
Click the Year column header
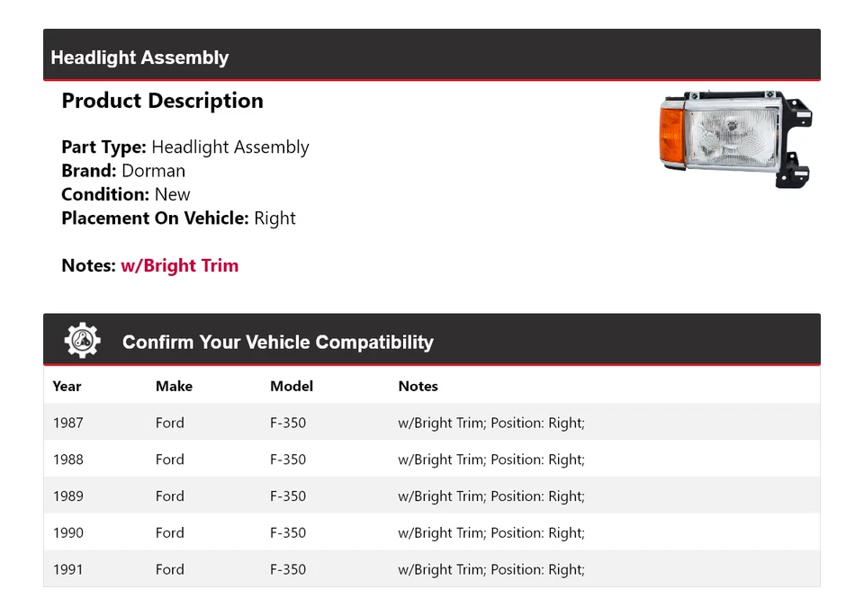[67, 386]
